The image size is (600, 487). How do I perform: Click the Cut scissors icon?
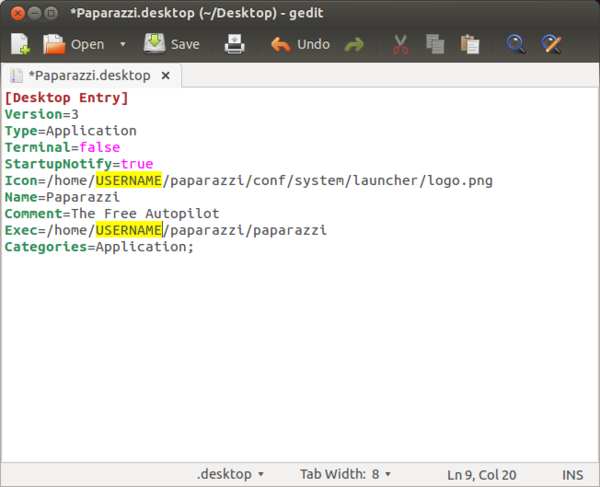401,44
